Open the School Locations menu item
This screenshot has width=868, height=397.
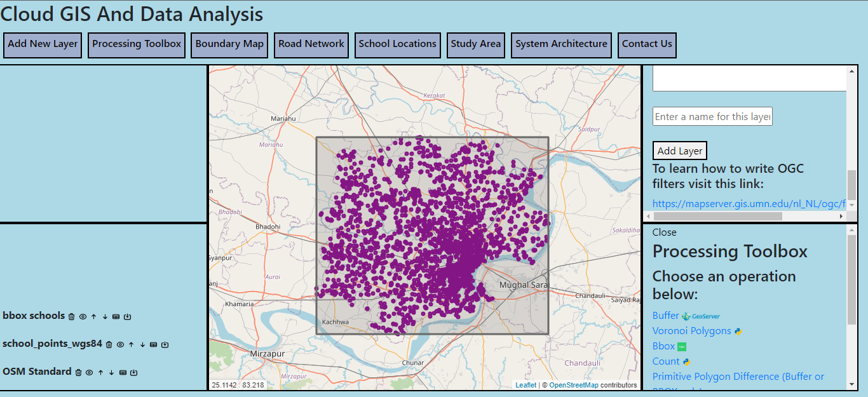point(397,44)
